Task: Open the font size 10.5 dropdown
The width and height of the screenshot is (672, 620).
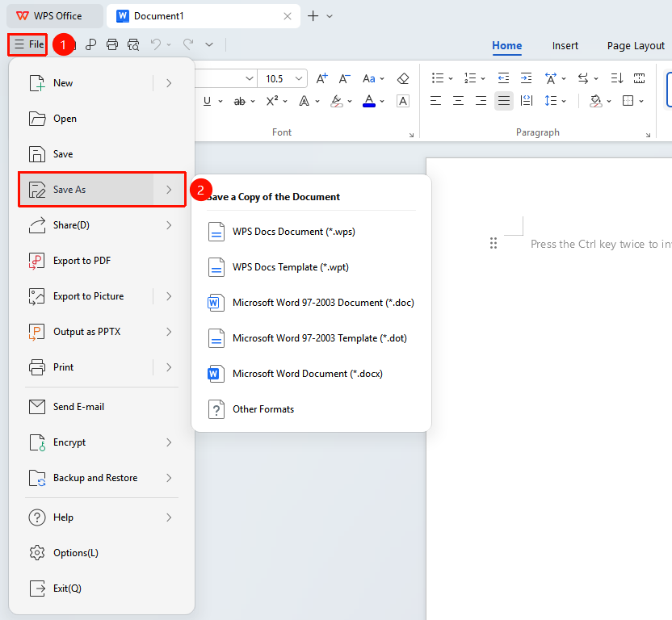Action: pyautogui.click(x=299, y=79)
